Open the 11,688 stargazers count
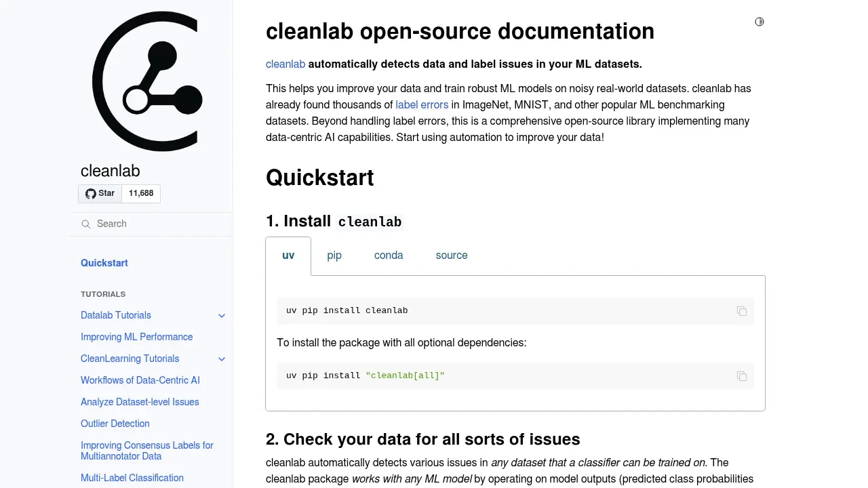 [x=141, y=193]
